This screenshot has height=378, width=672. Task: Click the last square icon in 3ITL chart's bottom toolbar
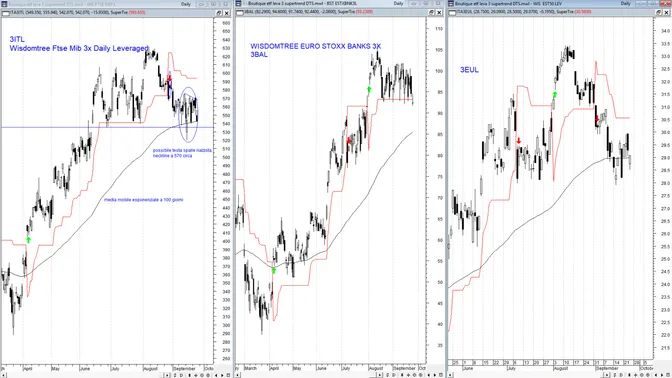point(228,375)
